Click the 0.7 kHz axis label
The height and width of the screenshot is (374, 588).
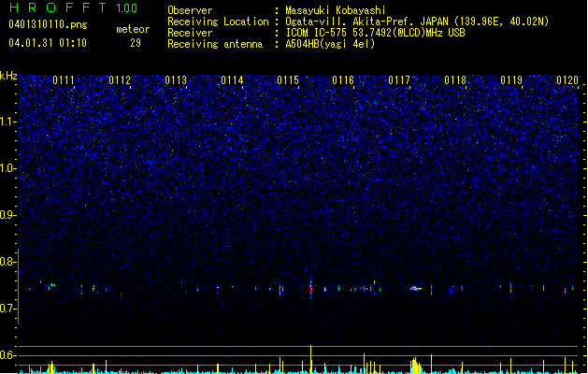8,309
